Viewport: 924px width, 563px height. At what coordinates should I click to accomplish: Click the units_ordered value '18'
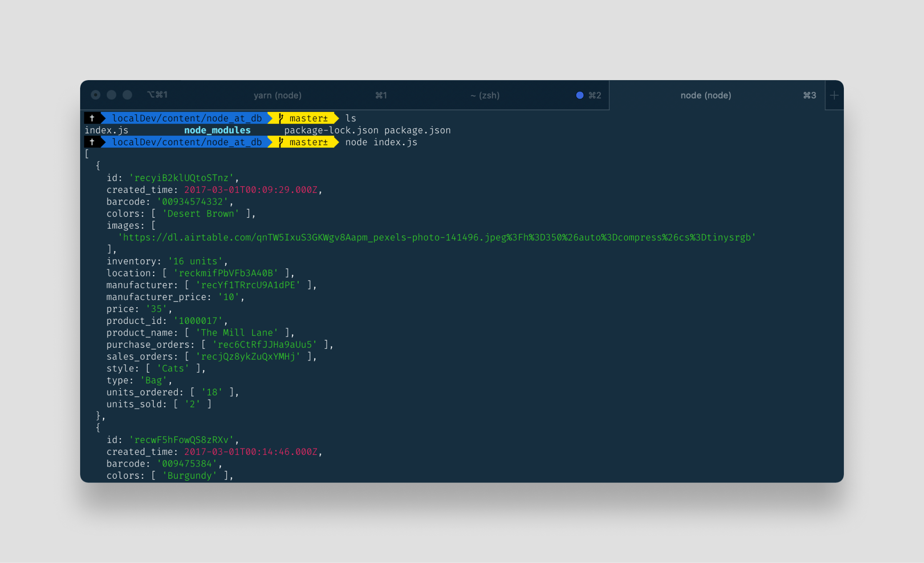click(x=212, y=392)
